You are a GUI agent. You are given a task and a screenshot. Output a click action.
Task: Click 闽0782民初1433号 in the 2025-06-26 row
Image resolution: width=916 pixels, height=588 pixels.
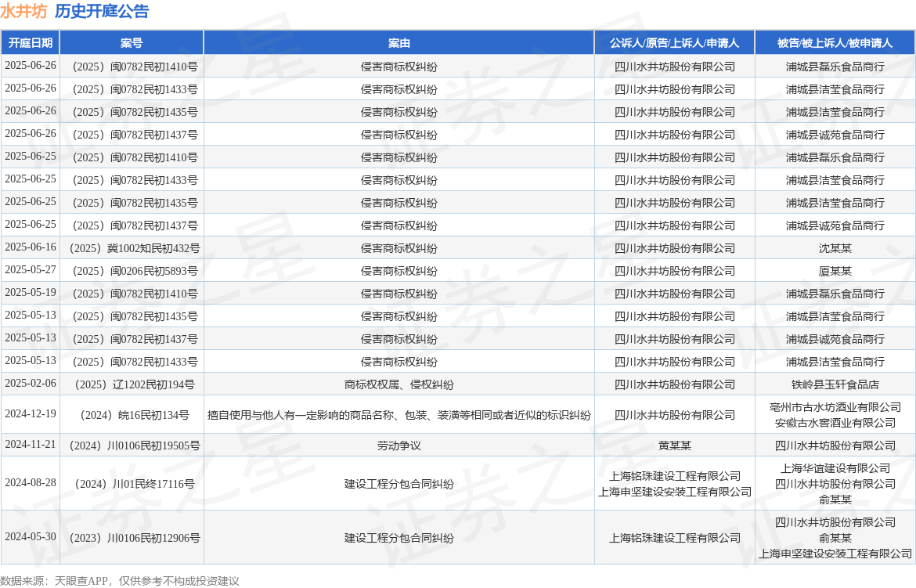coord(134,89)
